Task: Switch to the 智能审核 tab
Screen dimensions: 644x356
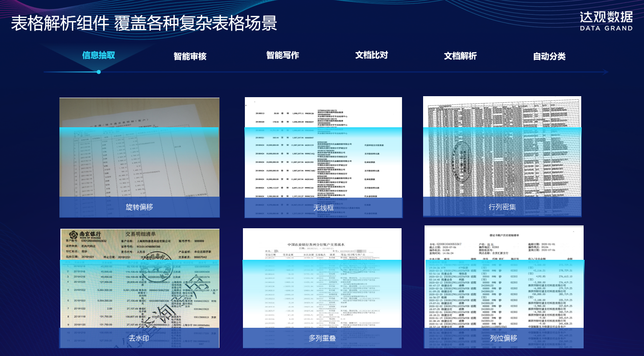Action: point(190,56)
